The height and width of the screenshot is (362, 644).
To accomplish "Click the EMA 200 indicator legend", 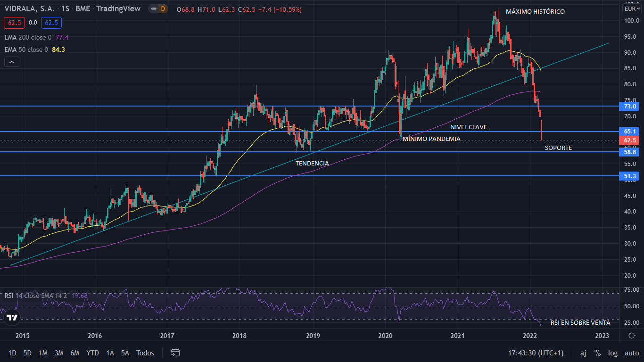I will pos(28,37).
